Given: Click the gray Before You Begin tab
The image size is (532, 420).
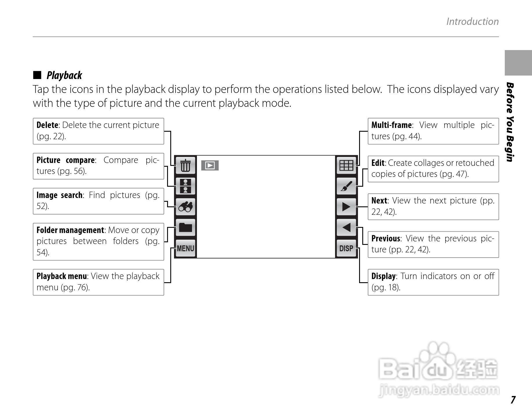Looking at the screenshot, I should [x=518, y=63].
